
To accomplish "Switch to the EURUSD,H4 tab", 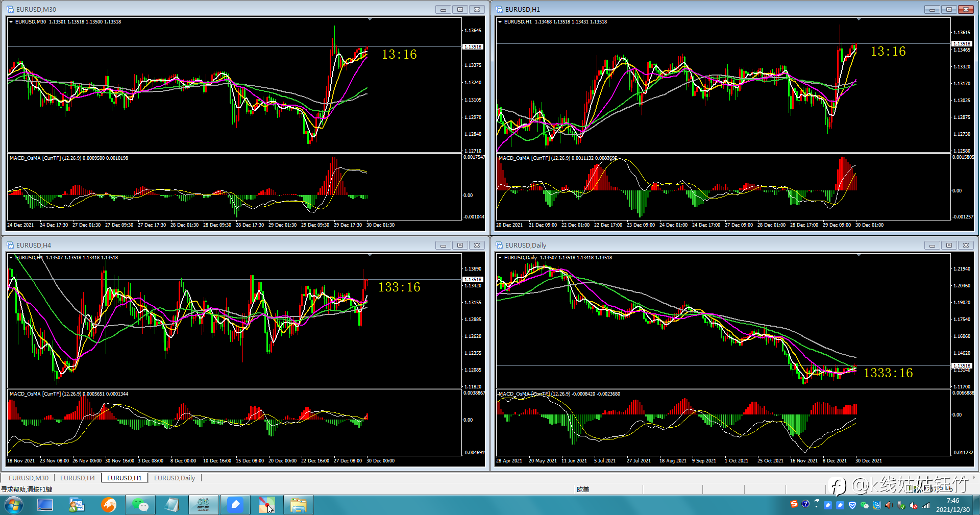I will [78, 478].
